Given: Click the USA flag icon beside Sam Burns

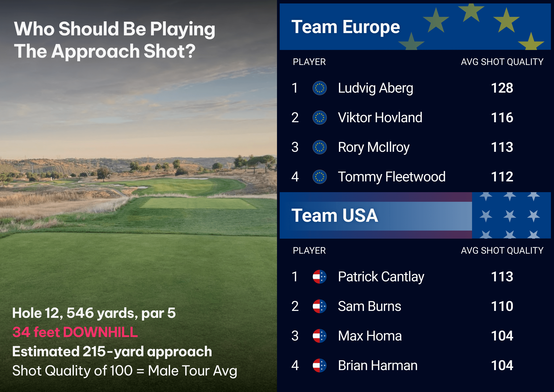Looking at the screenshot, I should click(319, 306).
